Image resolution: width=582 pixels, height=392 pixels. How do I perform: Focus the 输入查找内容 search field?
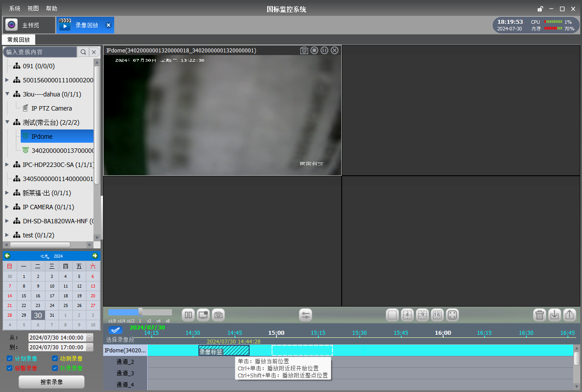[40, 52]
